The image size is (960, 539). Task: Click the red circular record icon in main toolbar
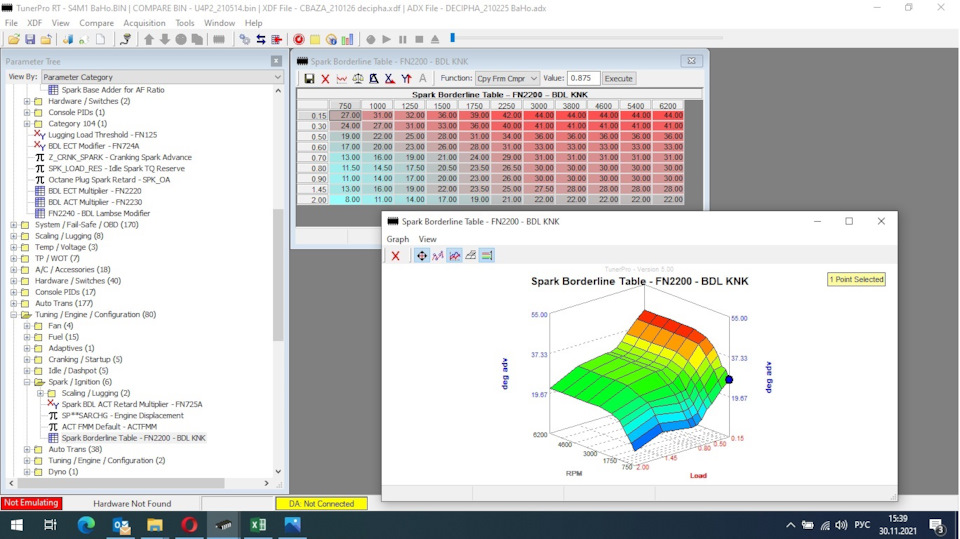(x=299, y=39)
